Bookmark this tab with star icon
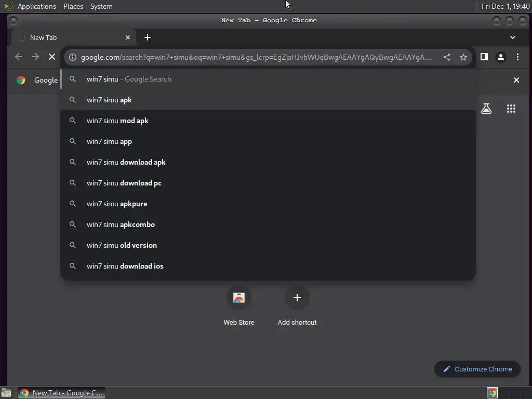The image size is (532, 399). (463, 57)
